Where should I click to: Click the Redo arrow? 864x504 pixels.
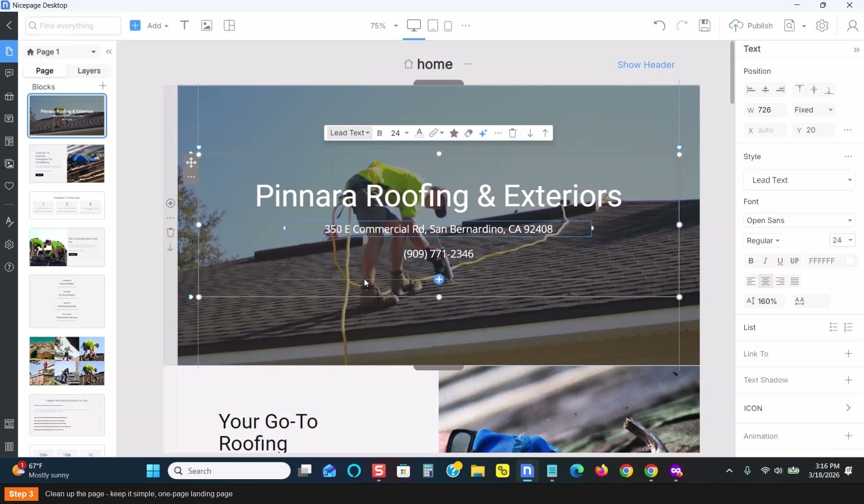coord(682,26)
